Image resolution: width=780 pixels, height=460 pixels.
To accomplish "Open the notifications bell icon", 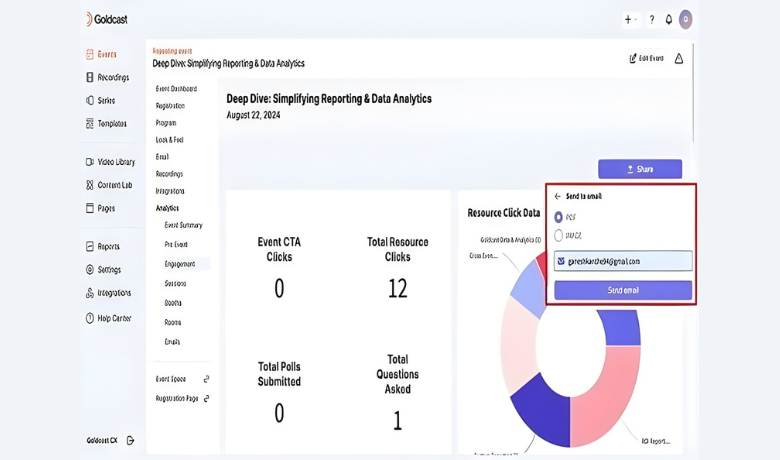I will coord(669,19).
